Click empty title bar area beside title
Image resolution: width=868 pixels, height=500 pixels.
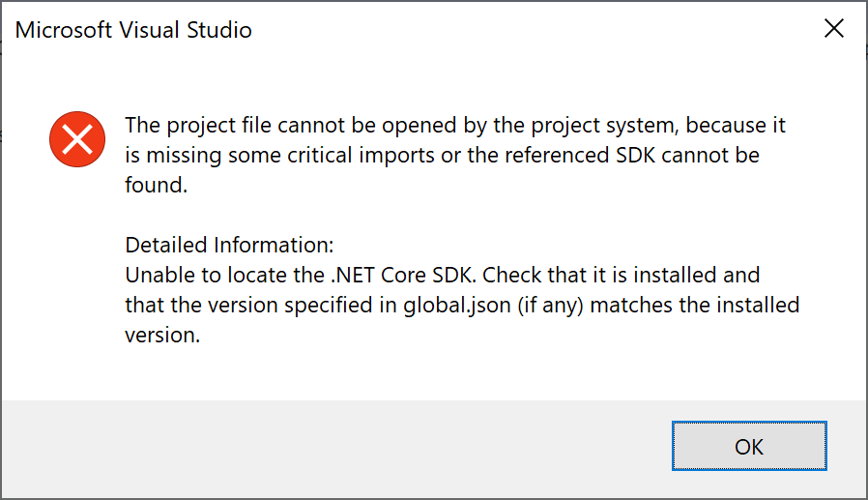tap(532, 29)
